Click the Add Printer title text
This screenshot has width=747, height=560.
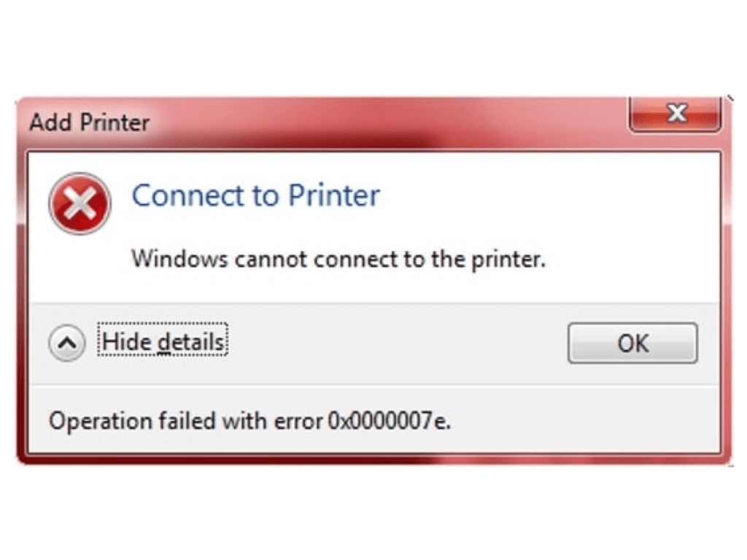point(89,122)
